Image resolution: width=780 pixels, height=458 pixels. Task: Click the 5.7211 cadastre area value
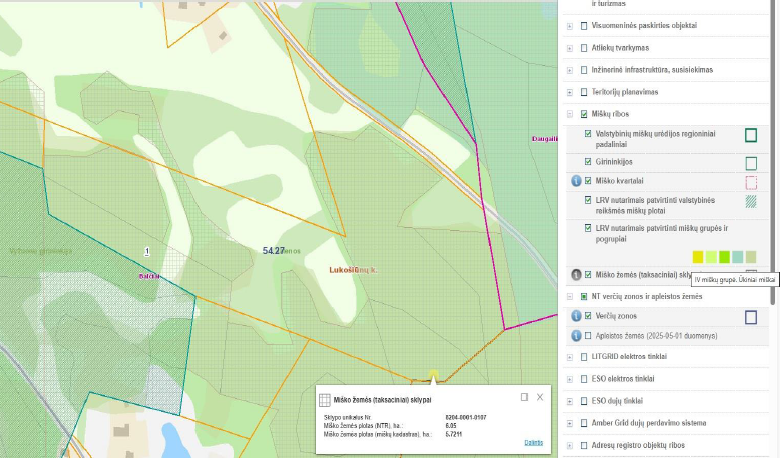(x=453, y=434)
